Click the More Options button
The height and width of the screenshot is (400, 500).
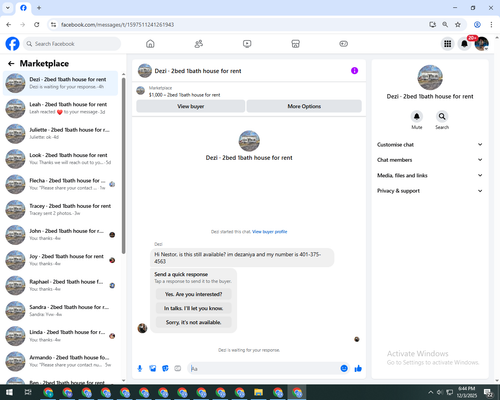tap(304, 106)
